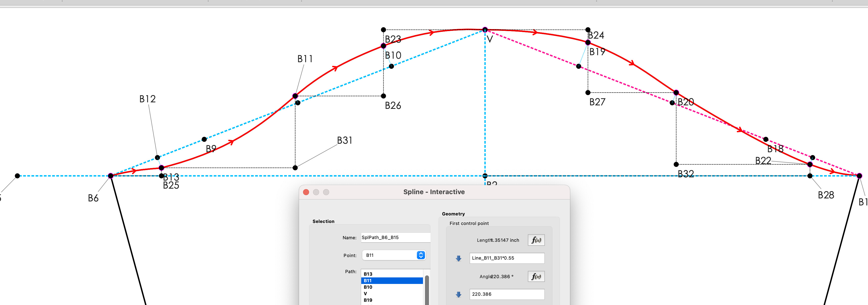The width and height of the screenshot is (868, 305).
Task: Select B19 in the Path list
Action: click(x=368, y=300)
